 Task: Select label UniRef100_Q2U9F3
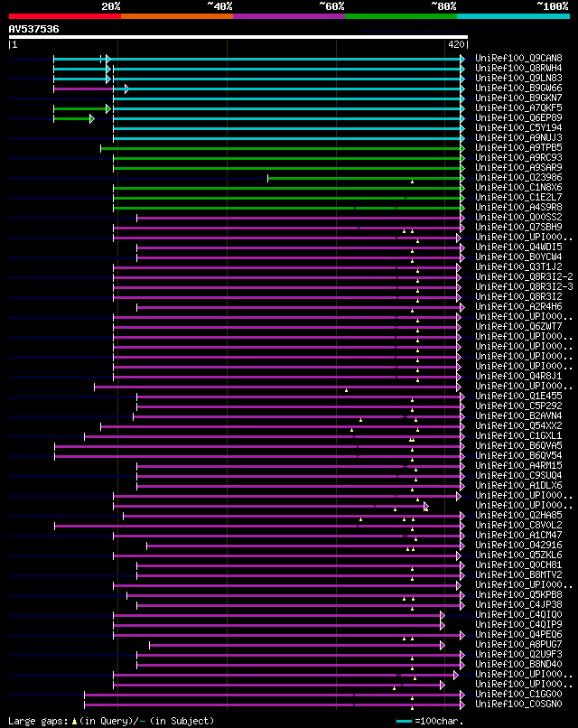pos(518,655)
